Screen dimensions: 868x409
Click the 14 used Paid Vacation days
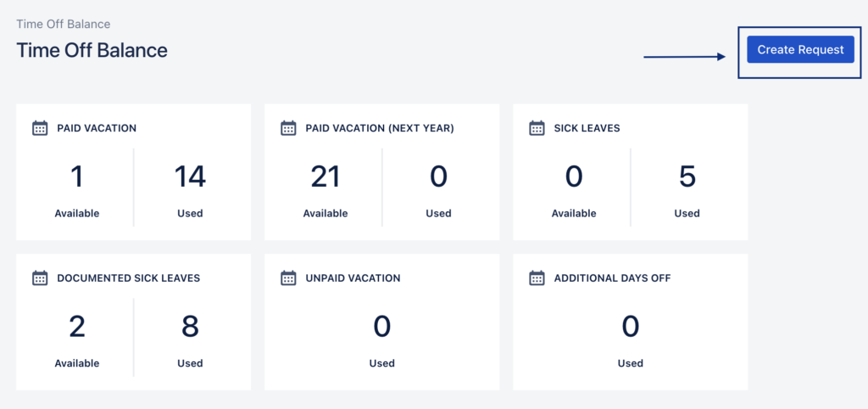point(190,176)
